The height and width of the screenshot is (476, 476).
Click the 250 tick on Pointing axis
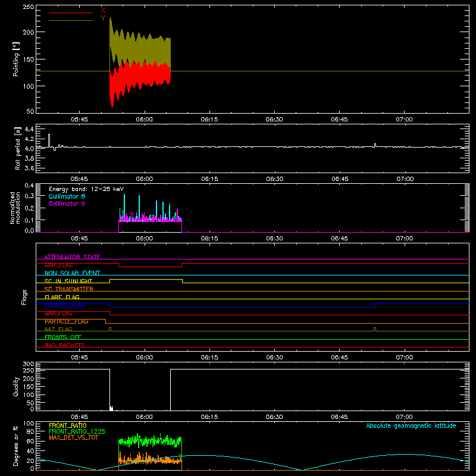click(x=28, y=7)
